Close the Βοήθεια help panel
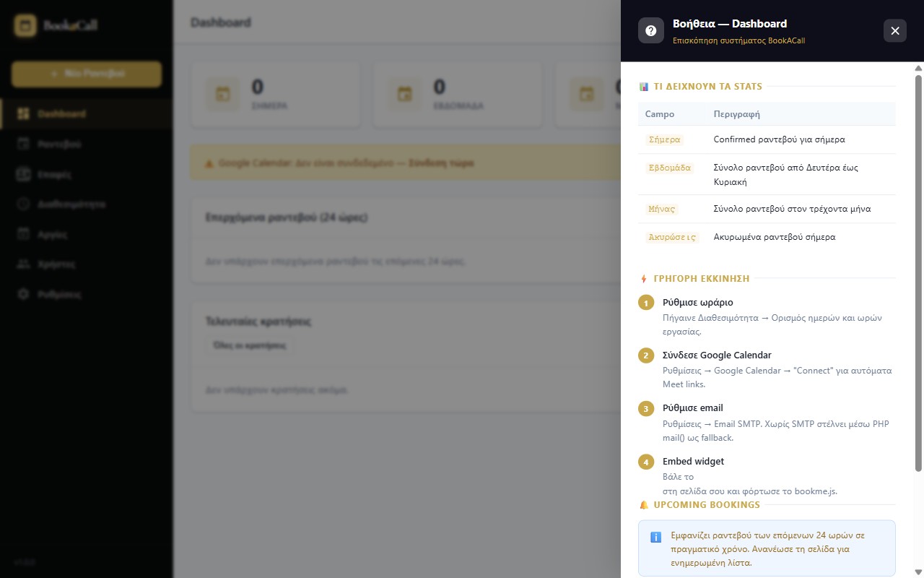The image size is (924, 578). coord(895,30)
